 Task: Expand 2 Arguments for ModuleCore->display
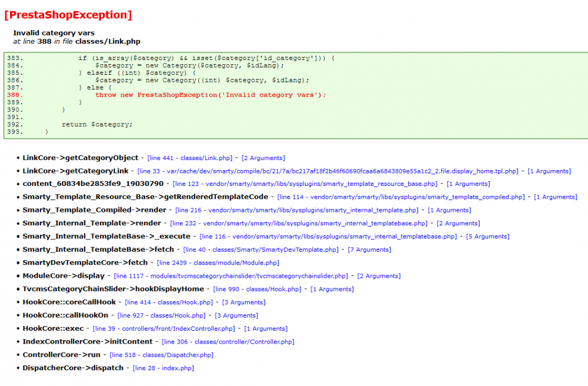click(379, 276)
